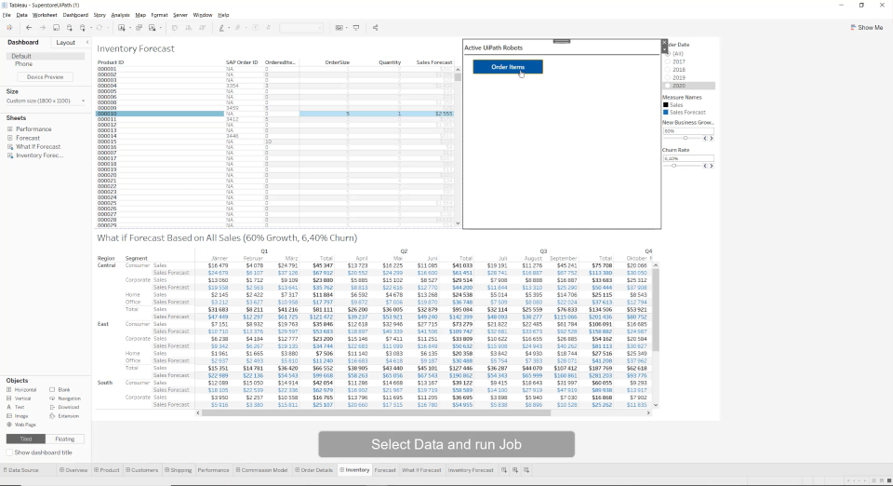The image size is (893, 486).
Task: Click the Save icon in toolbar
Action: tap(56, 27)
